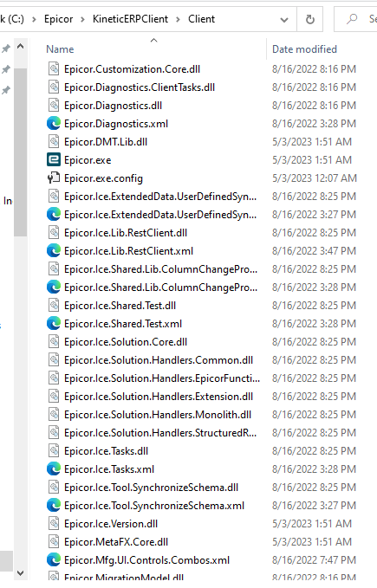Select the file Epicor.Diagnostics.xml

116,124
